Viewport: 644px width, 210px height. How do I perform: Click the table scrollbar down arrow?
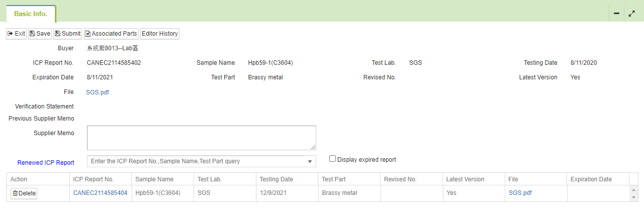pyautogui.click(x=633, y=198)
